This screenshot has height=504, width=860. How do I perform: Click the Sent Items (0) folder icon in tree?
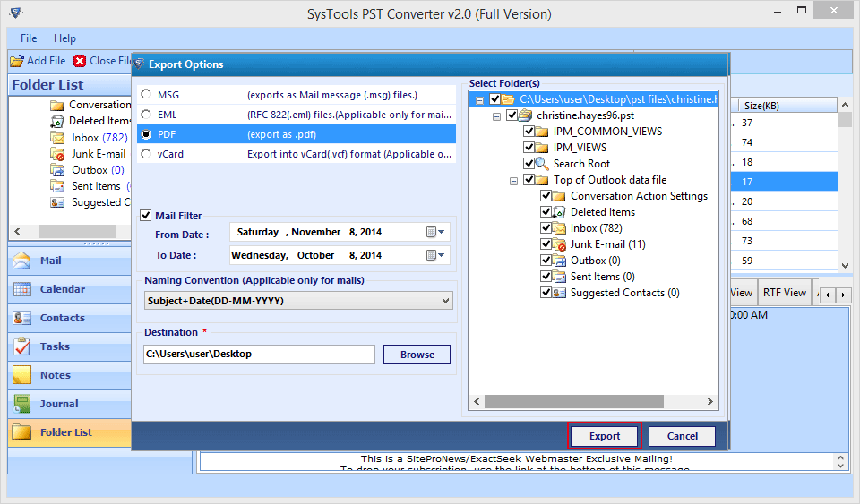559,277
